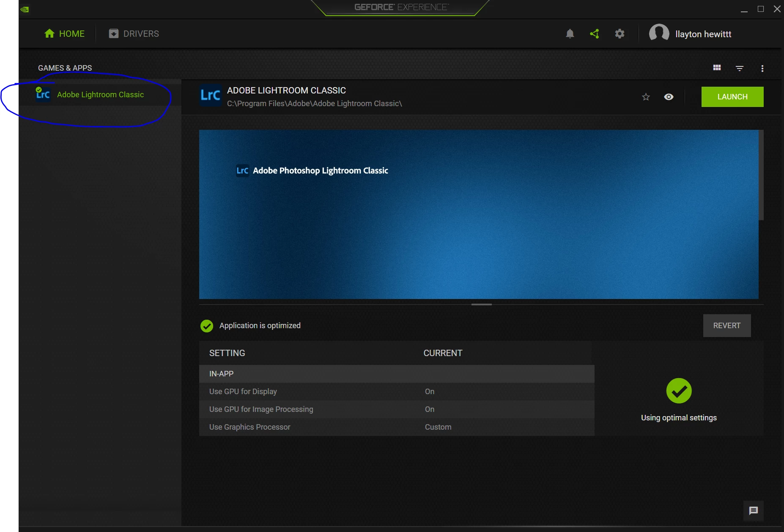Open the settings gear

click(x=620, y=34)
